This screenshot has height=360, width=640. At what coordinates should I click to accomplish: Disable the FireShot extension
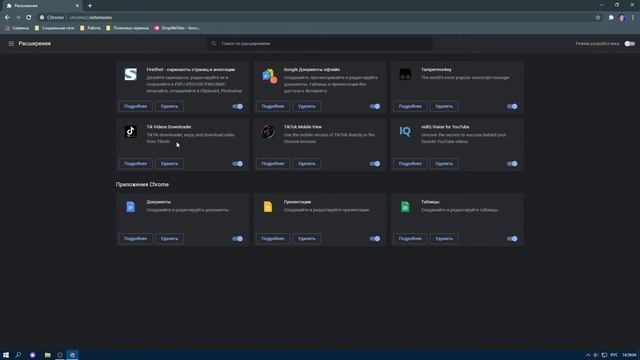point(238,107)
